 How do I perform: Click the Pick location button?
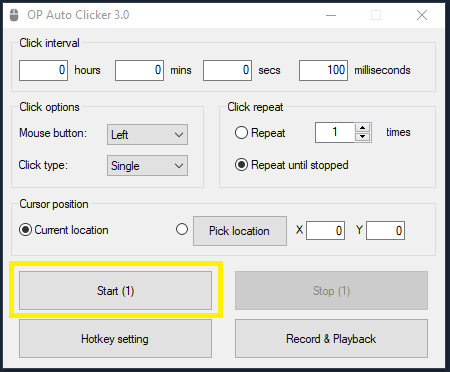(x=240, y=231)
